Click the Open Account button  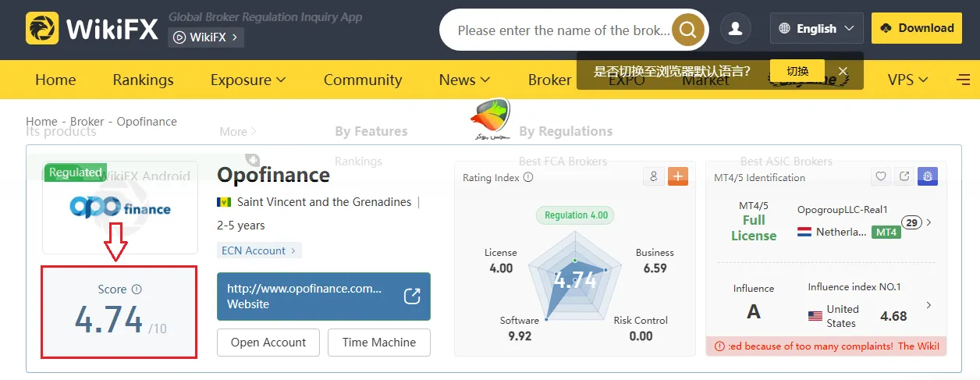click(x=268, y=342)
